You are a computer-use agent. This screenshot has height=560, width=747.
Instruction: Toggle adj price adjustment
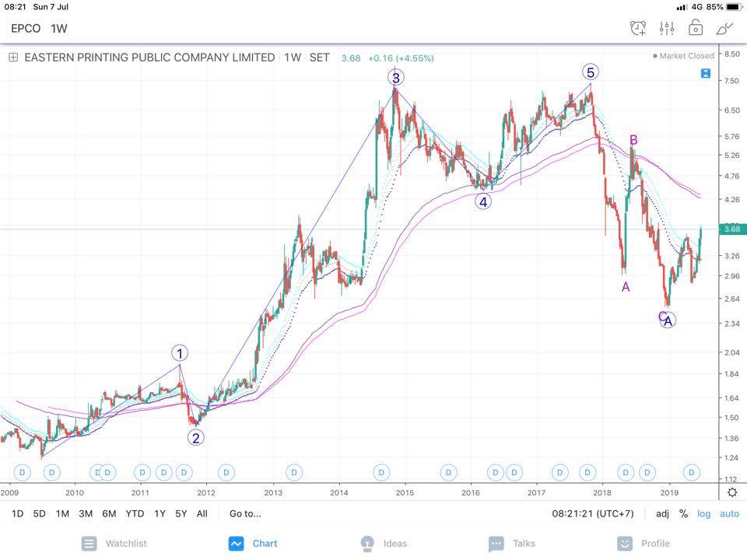pyautogui.click(x=662, y=513)
